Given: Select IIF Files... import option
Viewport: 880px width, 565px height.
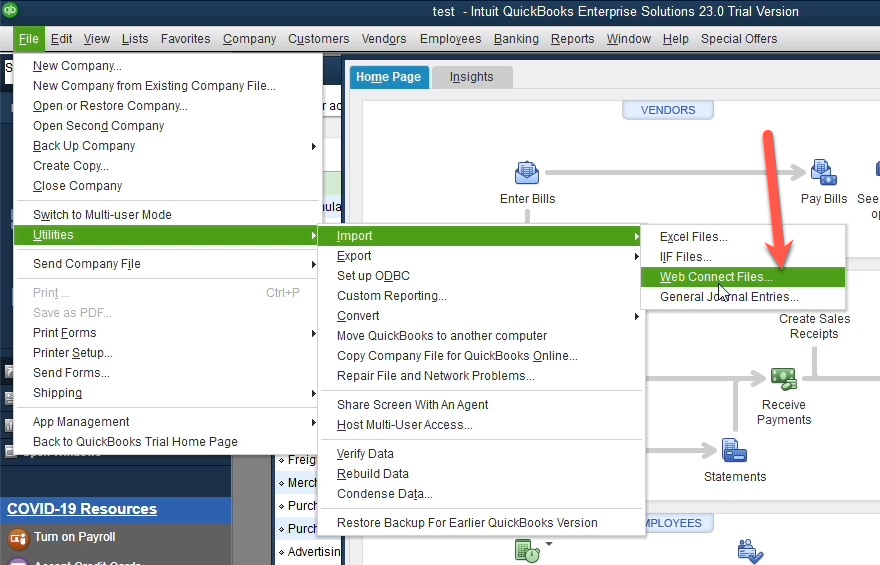Looking at the screenshot, I should coord(743,257).
